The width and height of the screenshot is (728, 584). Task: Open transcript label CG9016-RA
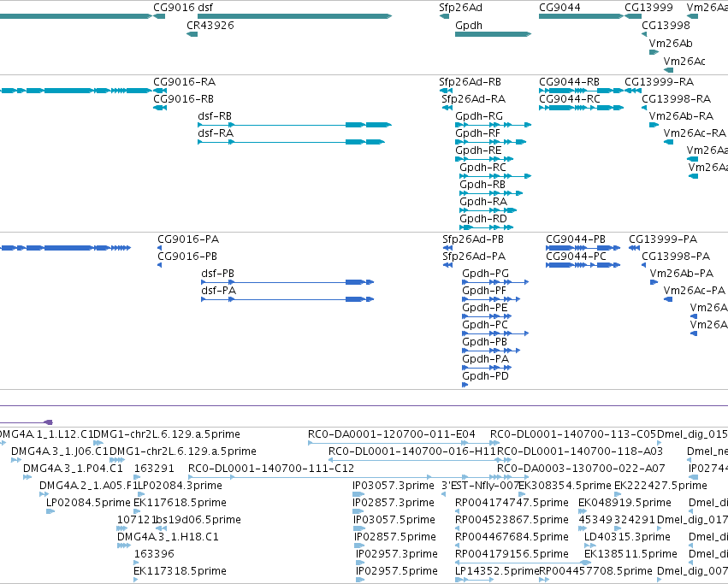point(184,82)
